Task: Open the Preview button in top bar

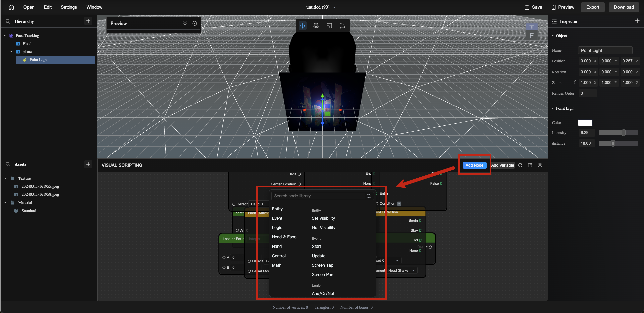Action: pyautogui.click(x=563, y=7)
